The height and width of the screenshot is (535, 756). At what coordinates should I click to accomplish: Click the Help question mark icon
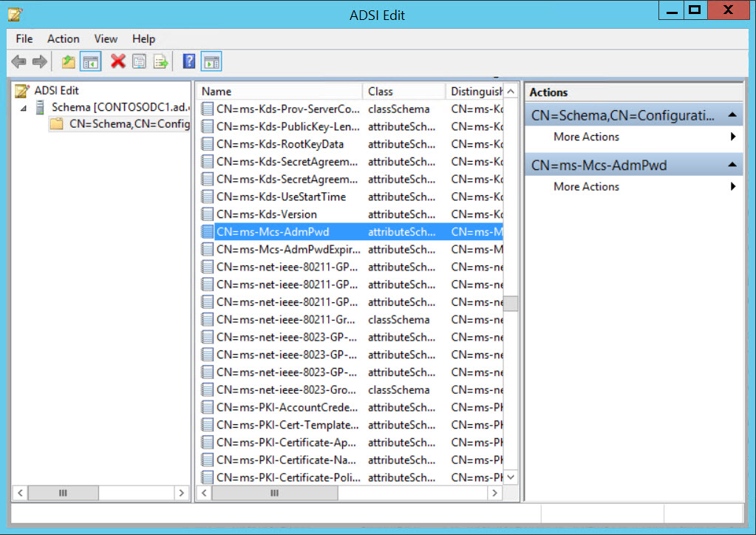click(188, 61)
